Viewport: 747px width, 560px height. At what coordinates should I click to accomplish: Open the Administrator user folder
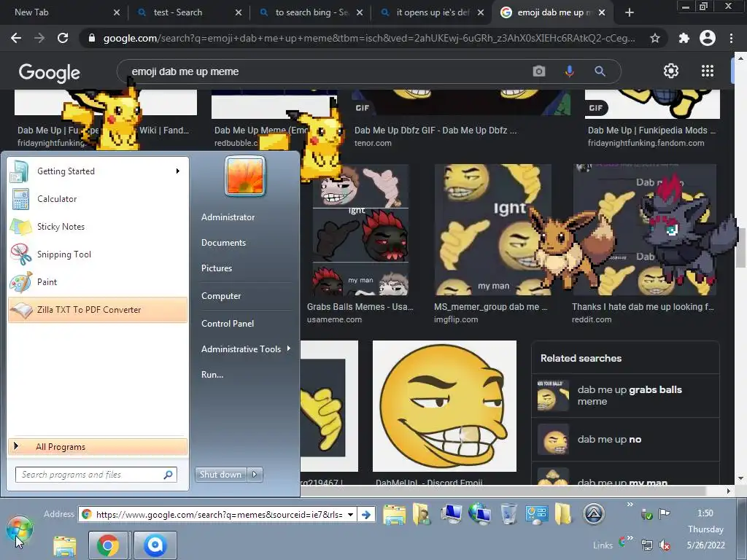tap(228, 217)
